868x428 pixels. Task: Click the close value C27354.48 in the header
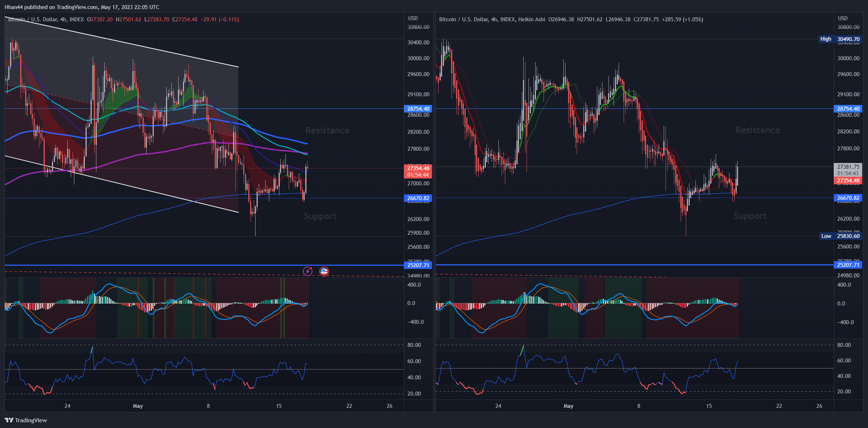(x=185, y=19)
